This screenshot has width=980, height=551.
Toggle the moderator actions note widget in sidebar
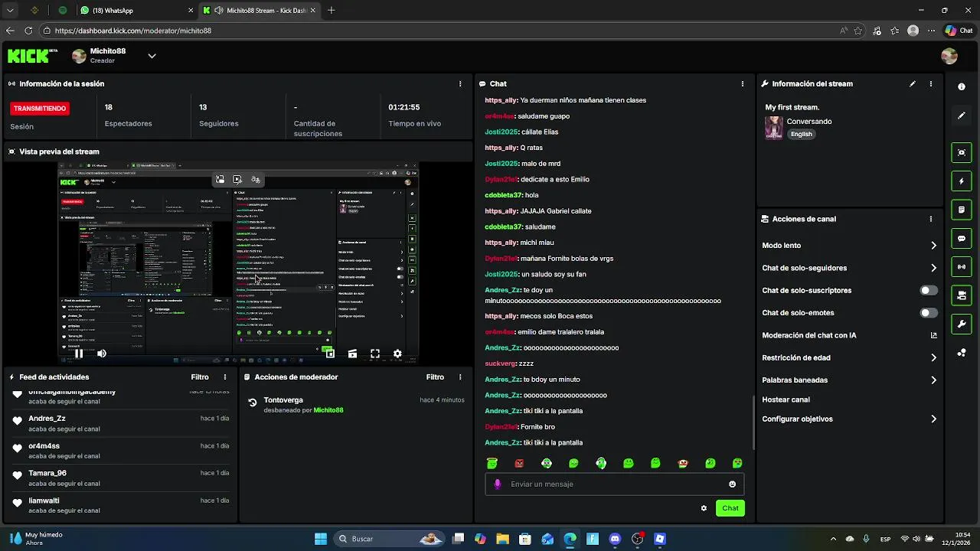(x=962, y=210)
